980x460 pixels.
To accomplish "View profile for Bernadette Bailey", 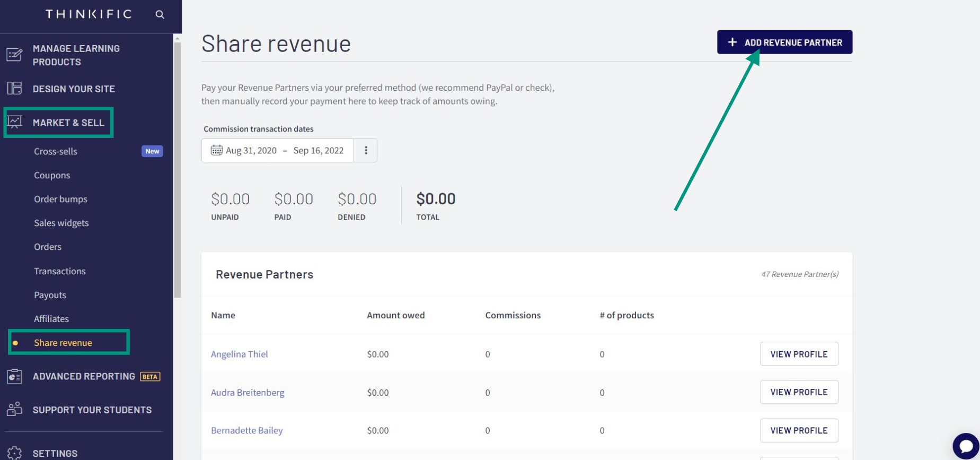I will 799,430.
